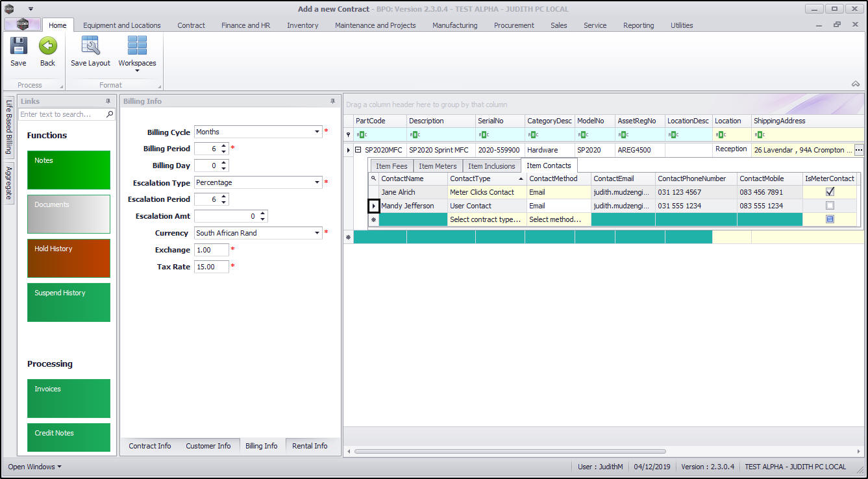868x479 pixels.
Task: Click the Save Layout icon
Action: 90,46
